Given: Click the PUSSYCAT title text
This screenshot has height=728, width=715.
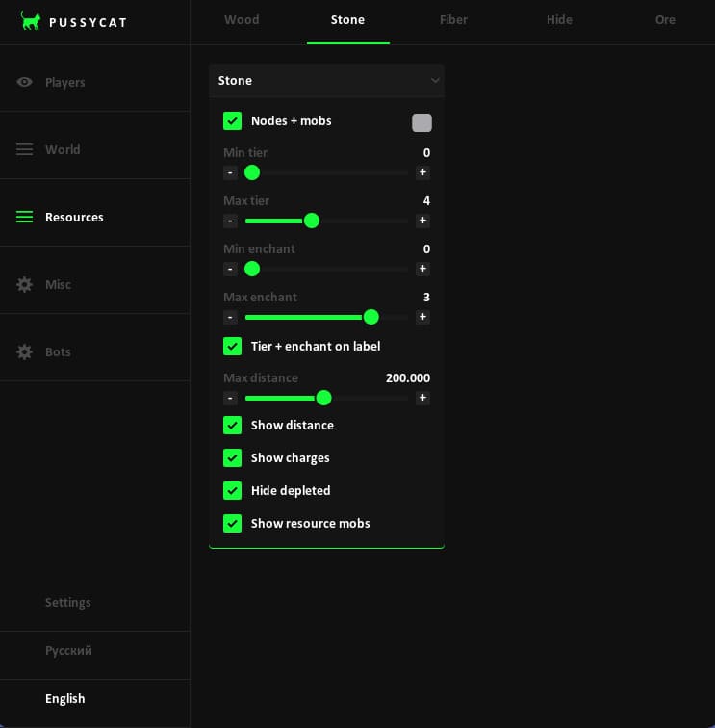Looking at the screenshot, I should 88,23.
